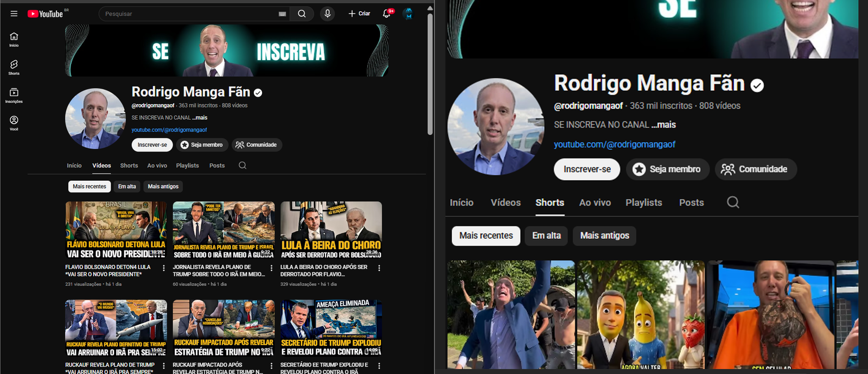The height and width of the screenshot is (374, 868).
Task: Open options menu for Secretário de Trump video
Action: (x=379, y=366)
